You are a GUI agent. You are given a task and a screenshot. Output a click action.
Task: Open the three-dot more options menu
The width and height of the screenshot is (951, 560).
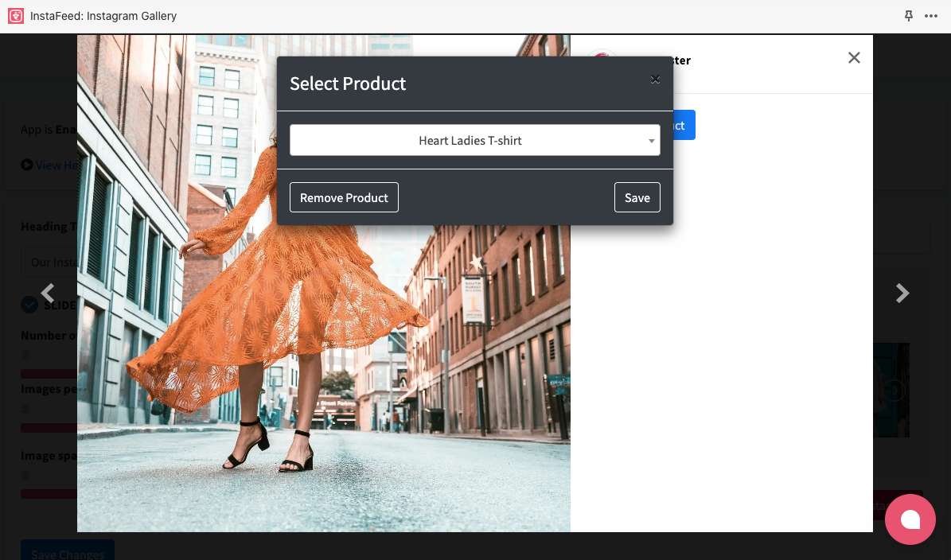tap(931, 16)
